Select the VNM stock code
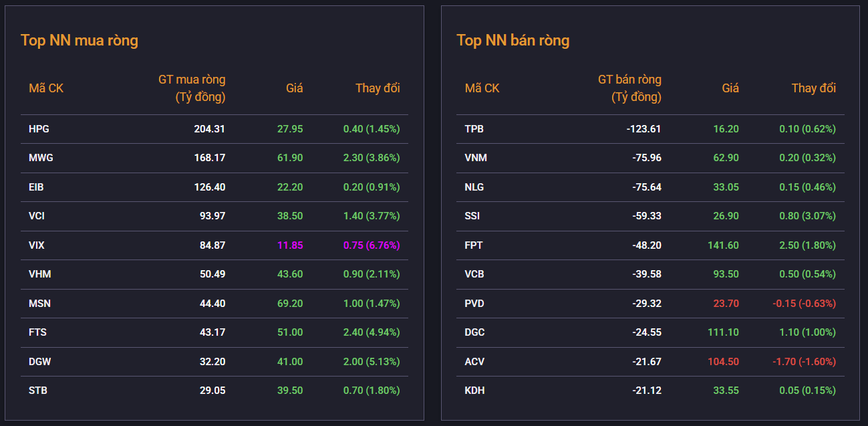The height and width of the screenshot is (426, 868). 476,158
